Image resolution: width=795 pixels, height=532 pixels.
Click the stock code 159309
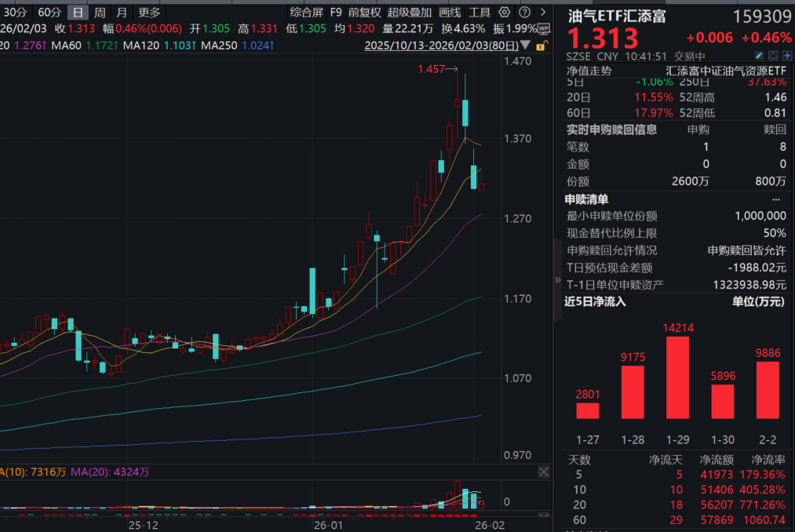762,16
